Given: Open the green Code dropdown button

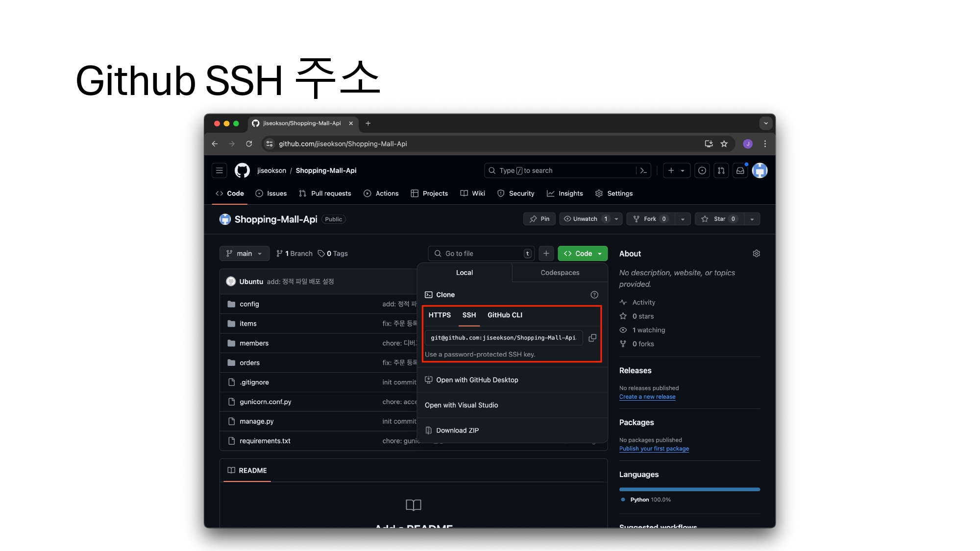Looking at the screenshot, I should click(583, 254).
